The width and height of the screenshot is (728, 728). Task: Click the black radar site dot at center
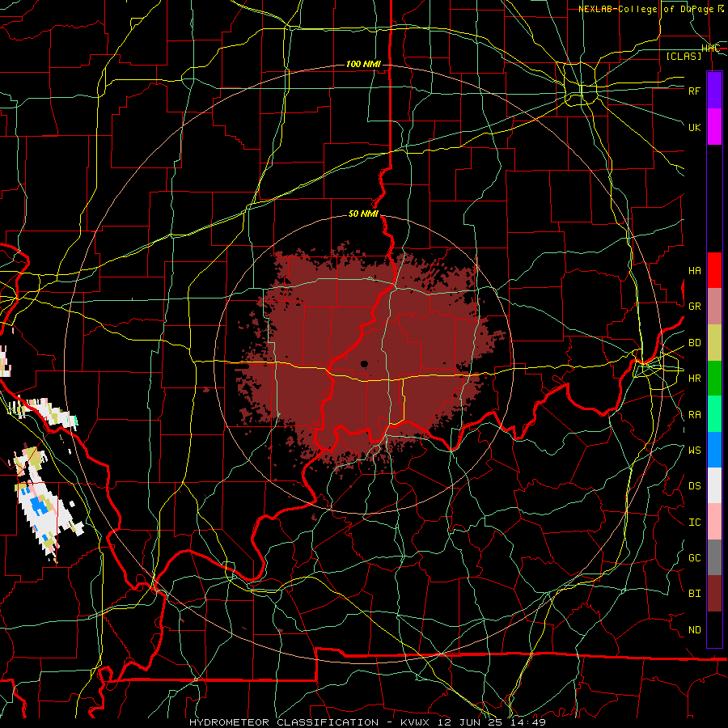click(x=364, y=364)
